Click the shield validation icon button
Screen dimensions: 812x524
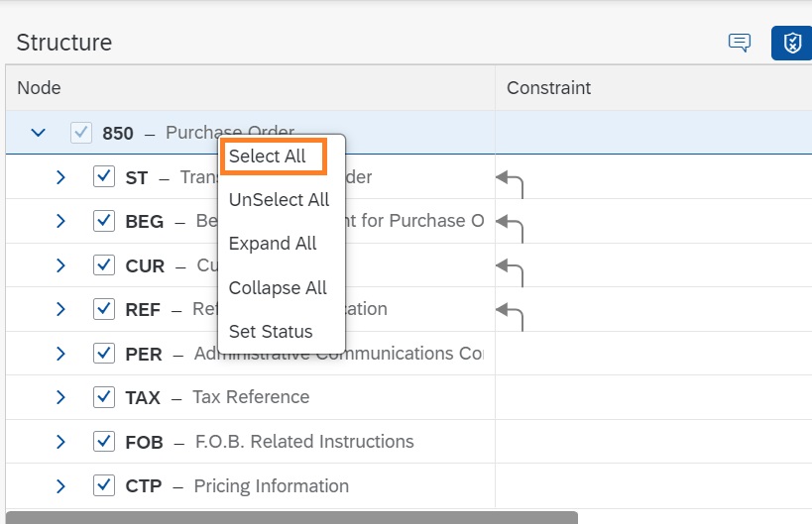[791, 43]
